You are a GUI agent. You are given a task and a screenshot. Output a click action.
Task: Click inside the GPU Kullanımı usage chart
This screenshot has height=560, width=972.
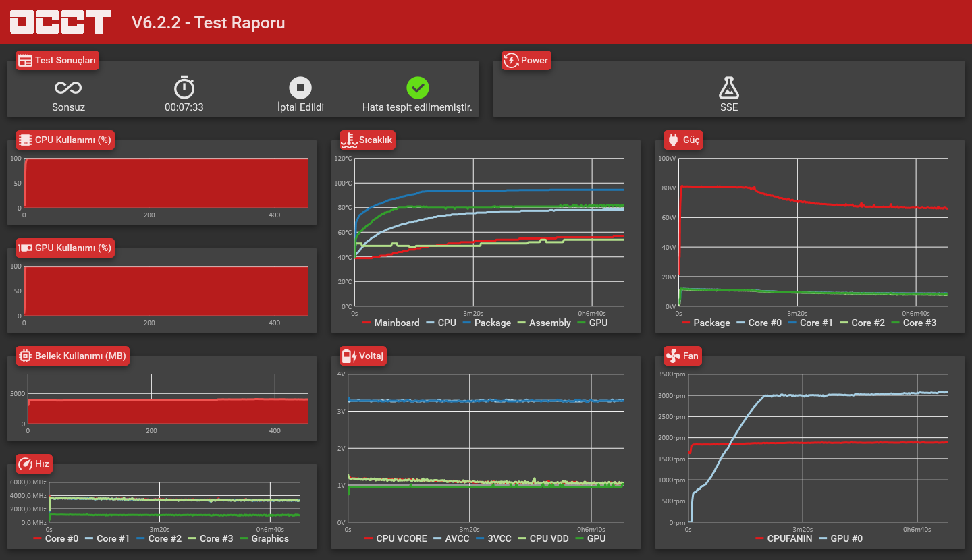tap(166, 291)
